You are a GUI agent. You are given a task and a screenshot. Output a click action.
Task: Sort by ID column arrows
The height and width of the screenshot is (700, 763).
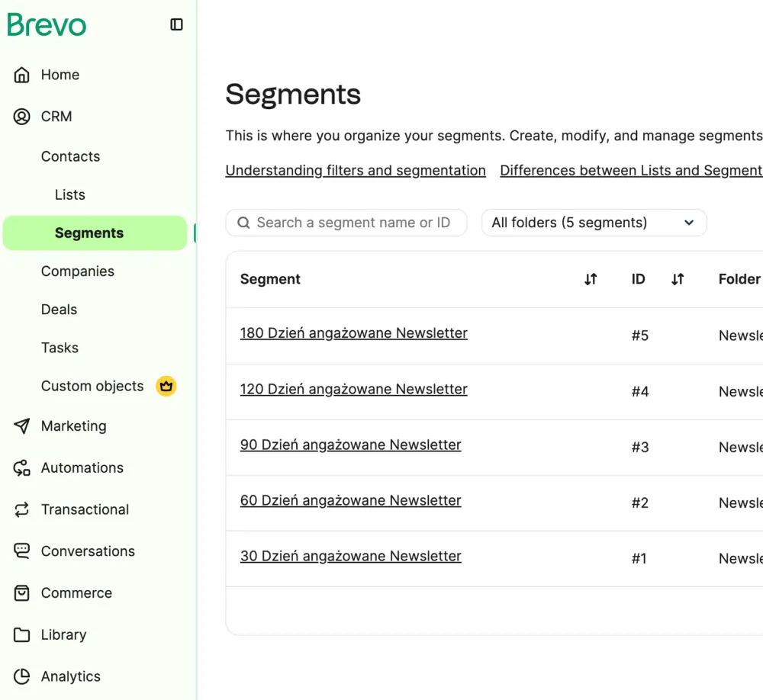tap(678, 279)
